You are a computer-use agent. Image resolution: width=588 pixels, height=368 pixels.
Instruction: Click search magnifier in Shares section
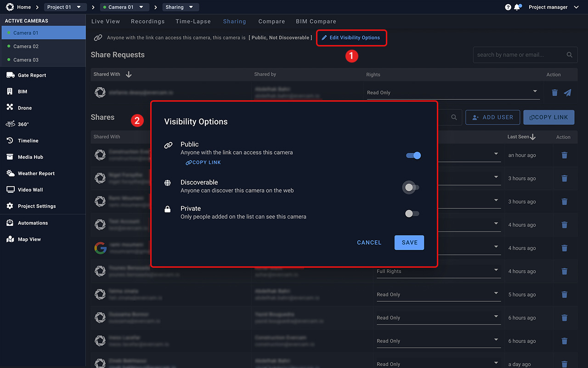pos(454,117)
